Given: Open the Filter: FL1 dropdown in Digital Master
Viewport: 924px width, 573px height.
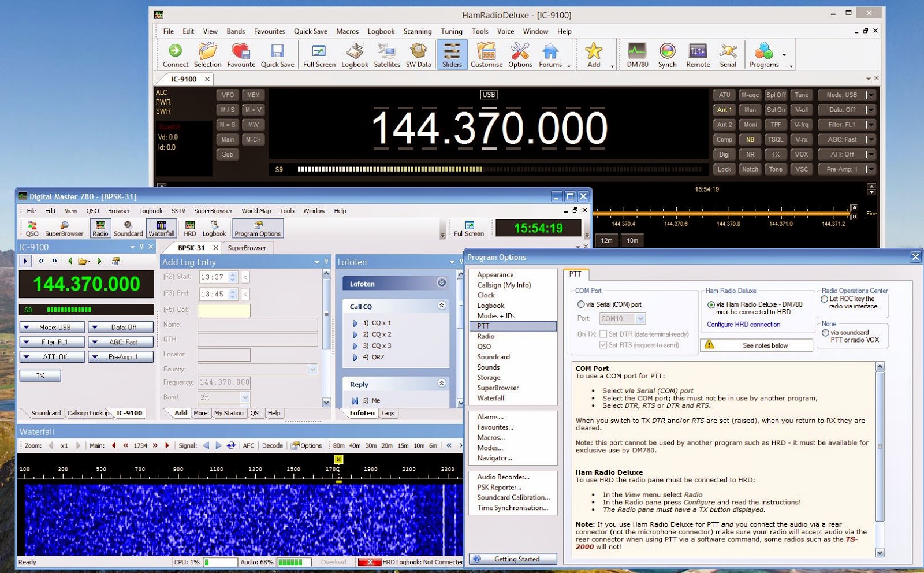Looking at the screenshot, I should tap(52, 342).
